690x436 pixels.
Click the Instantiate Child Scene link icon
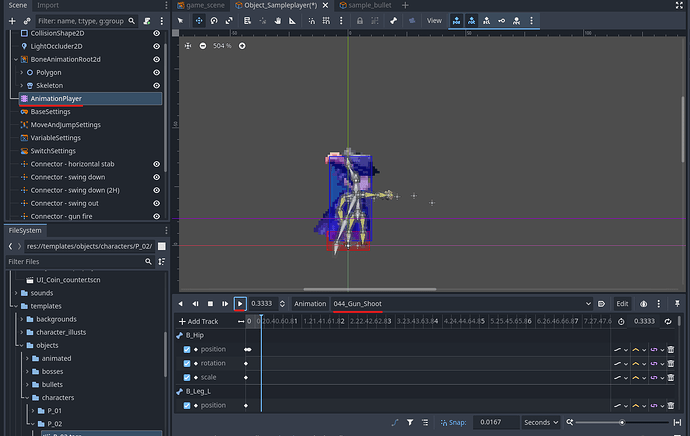click(x=27, y=20)
